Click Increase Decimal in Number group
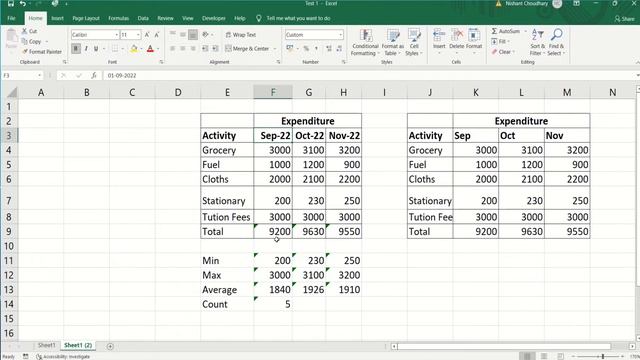 329,49
